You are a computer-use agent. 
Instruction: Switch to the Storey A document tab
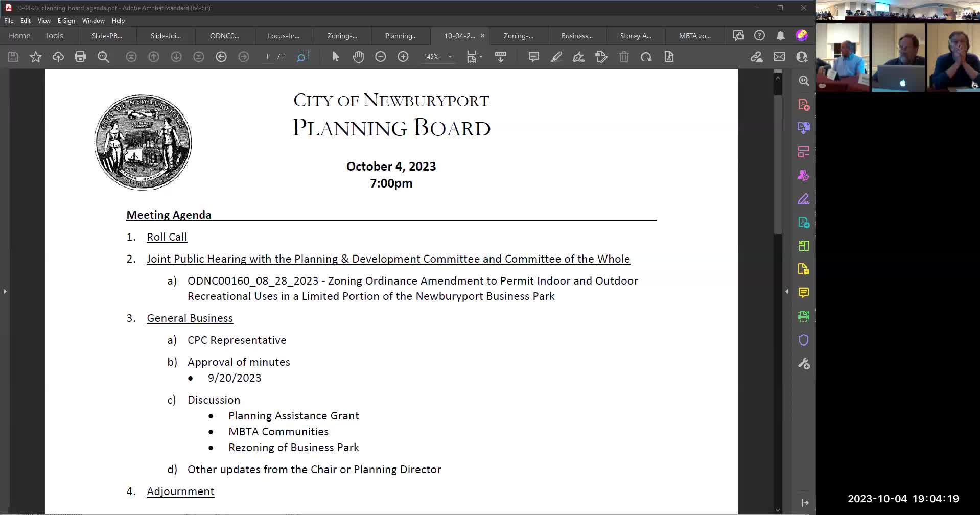click(636, 36)
